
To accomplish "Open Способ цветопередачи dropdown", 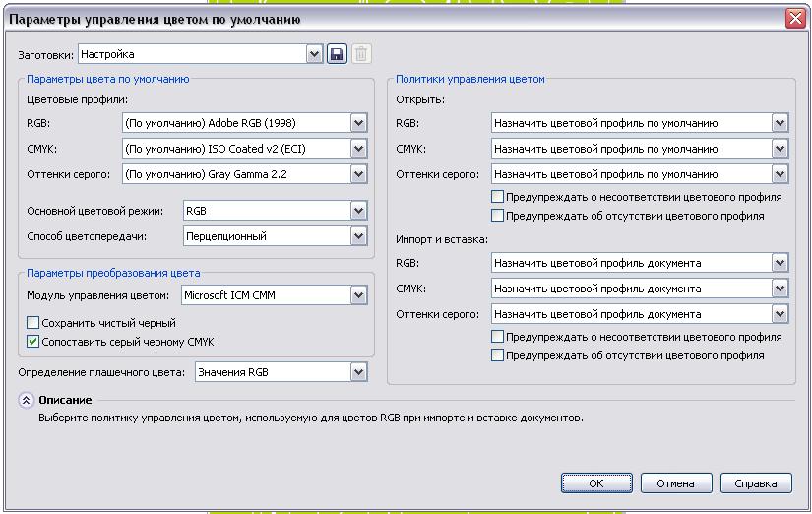I will [276, 236].
